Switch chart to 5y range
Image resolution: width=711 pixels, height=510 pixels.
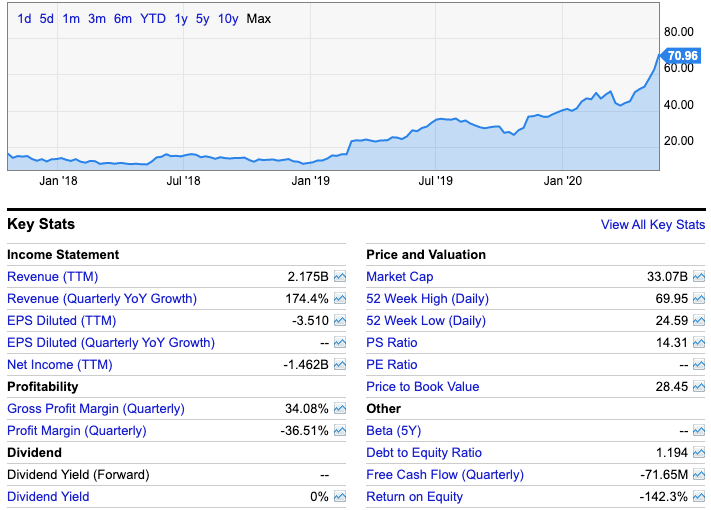203,19
